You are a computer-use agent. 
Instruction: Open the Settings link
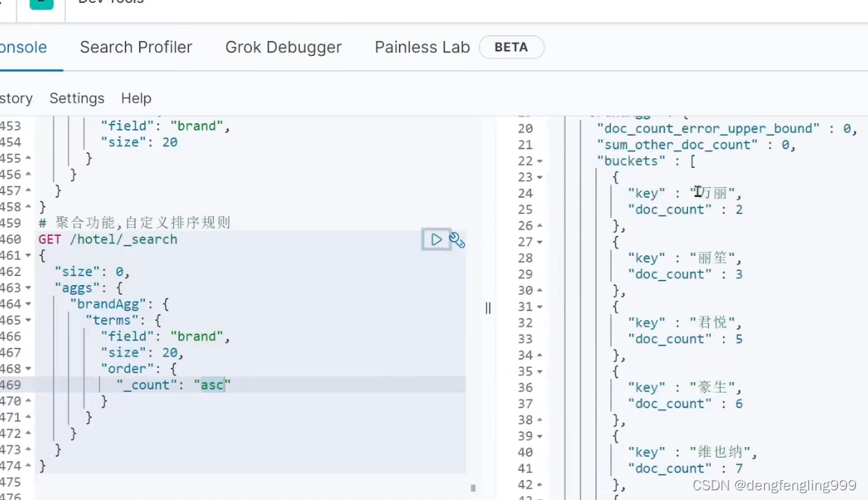pyautogui.click(x=77, y=99)
